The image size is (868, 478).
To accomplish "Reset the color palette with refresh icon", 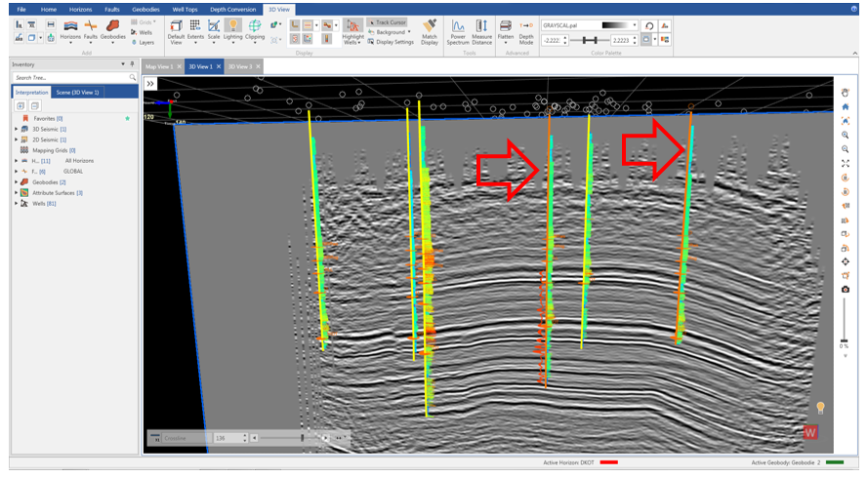I will pyautogui.click(x=649, y=25).
